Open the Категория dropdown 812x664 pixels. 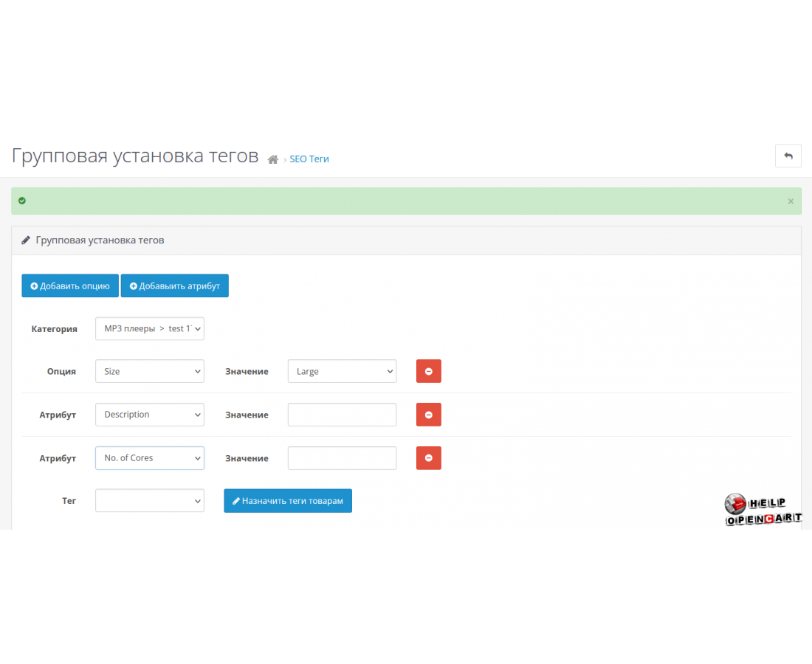pos(150,329)
